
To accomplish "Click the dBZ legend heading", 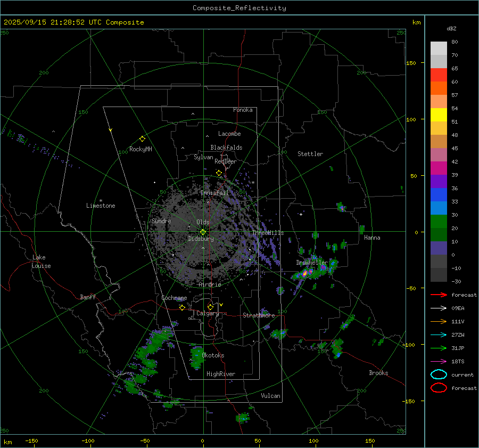I will pyautogui.click(x=451, y=28).
